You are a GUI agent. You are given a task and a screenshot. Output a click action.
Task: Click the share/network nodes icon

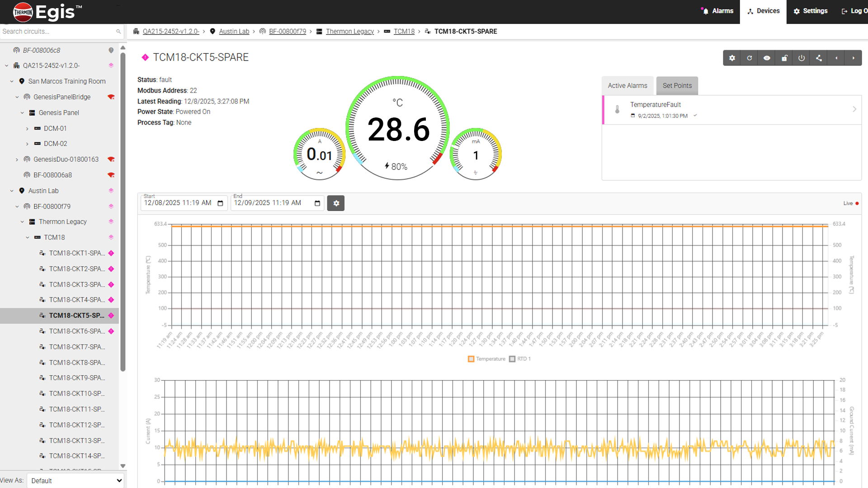pos(819,58)
